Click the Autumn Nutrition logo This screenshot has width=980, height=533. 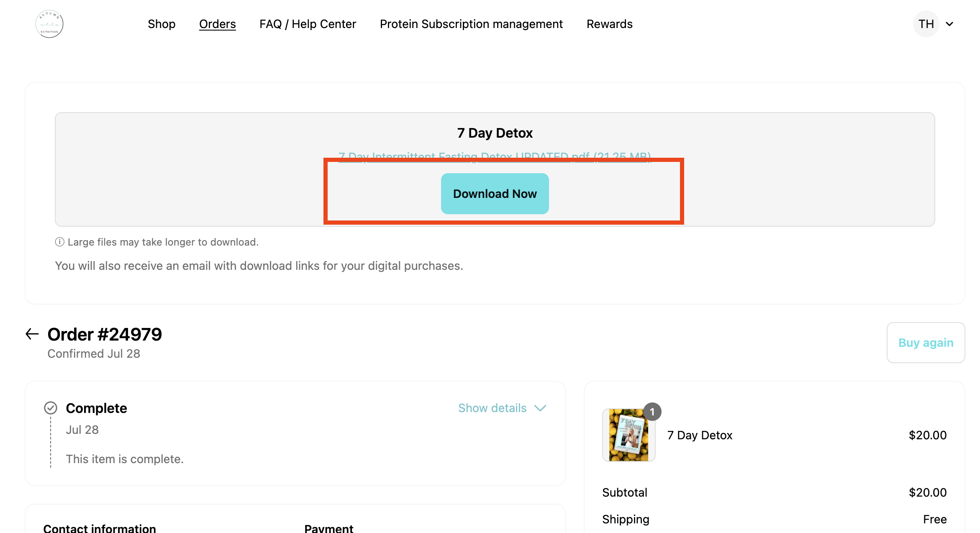(49, 24)
